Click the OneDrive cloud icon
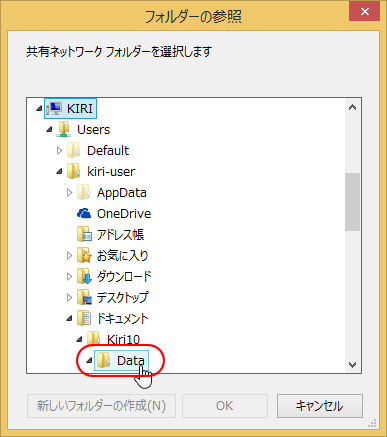Screen dimensions: 387x437 pyautogui.click(x=84, y=213)
